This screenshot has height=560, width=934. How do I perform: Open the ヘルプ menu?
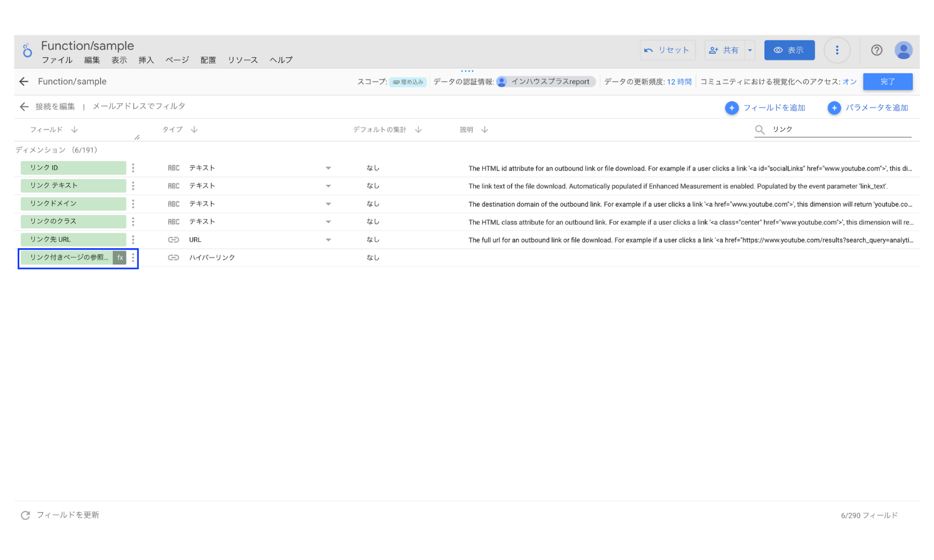point(281,60)
